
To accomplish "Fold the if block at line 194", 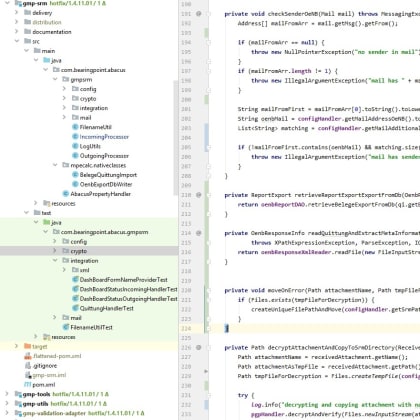I will point(209,42).
